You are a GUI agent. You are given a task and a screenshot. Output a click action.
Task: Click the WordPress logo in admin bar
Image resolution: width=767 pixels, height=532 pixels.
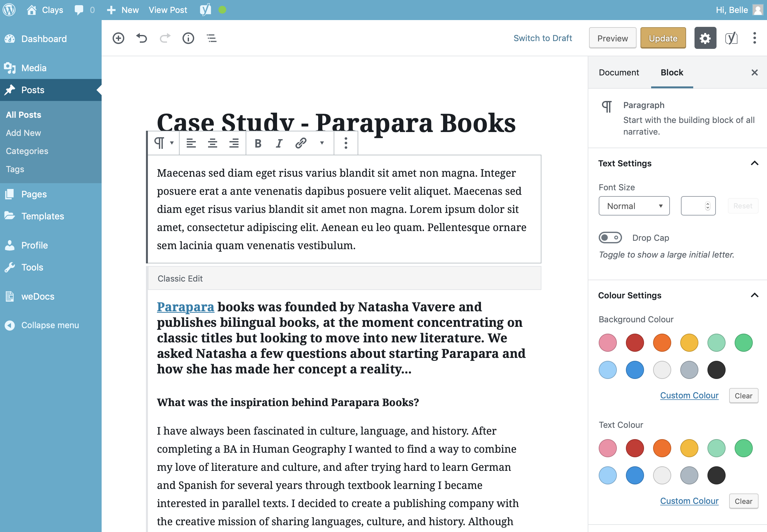[x=9, y=10]
